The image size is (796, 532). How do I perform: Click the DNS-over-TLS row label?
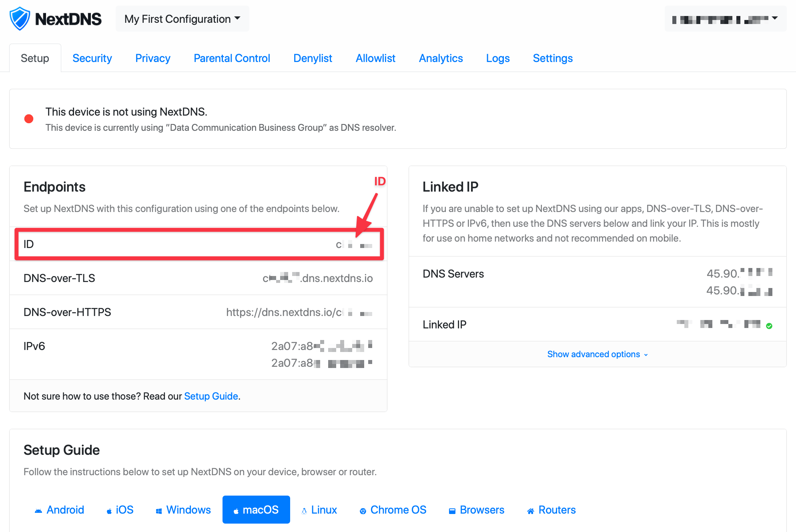59,278
